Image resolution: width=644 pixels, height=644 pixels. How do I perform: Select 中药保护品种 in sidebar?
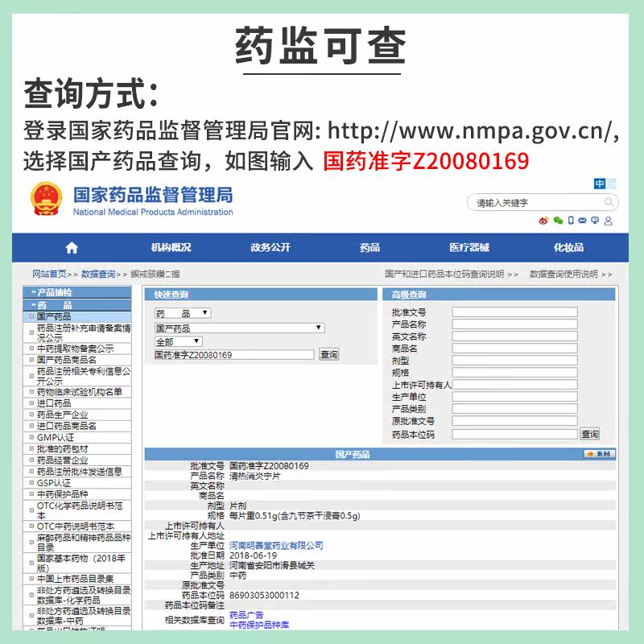tap(77, 494)
